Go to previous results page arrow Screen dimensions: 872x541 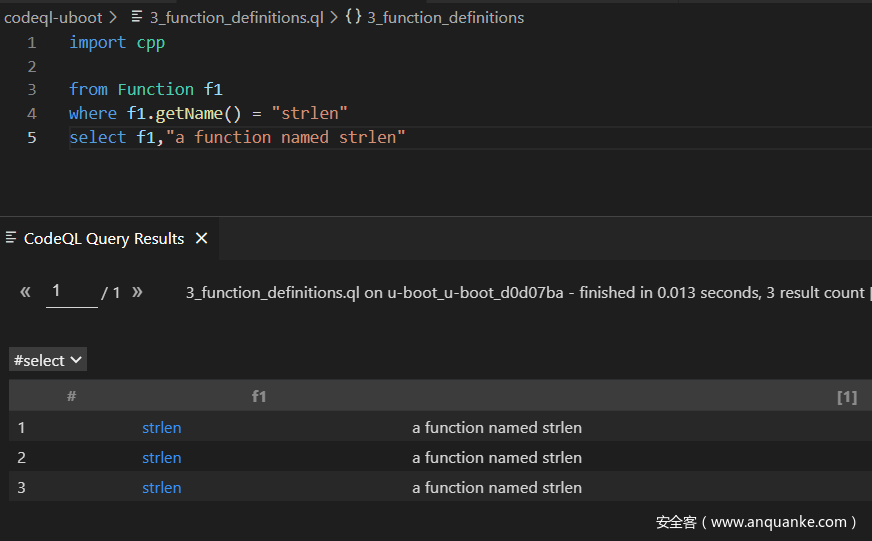tap(25, 292)
